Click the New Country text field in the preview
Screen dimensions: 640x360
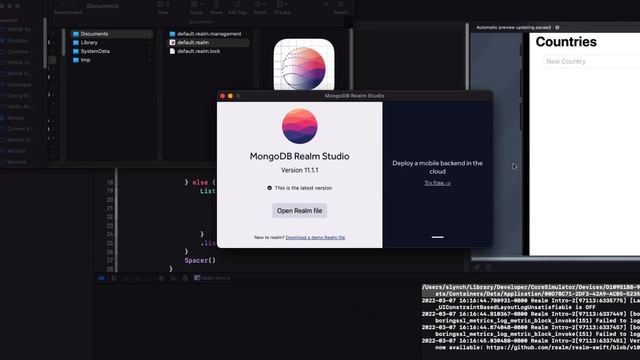click(x=591, y=62)
